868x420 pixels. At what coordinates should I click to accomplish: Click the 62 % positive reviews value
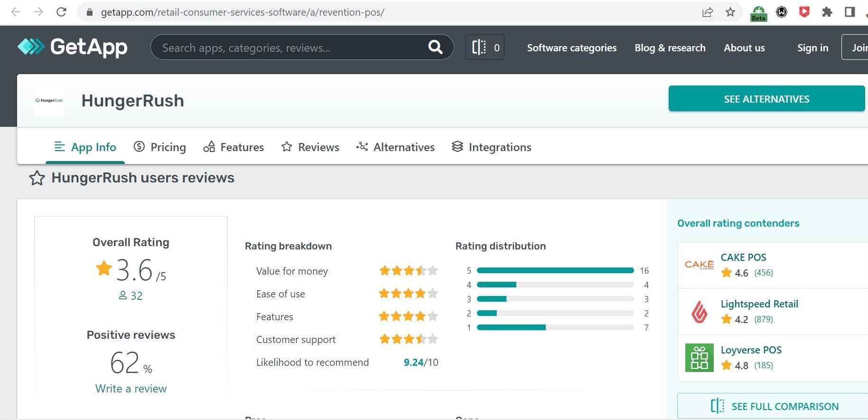[x=131, y=363]
